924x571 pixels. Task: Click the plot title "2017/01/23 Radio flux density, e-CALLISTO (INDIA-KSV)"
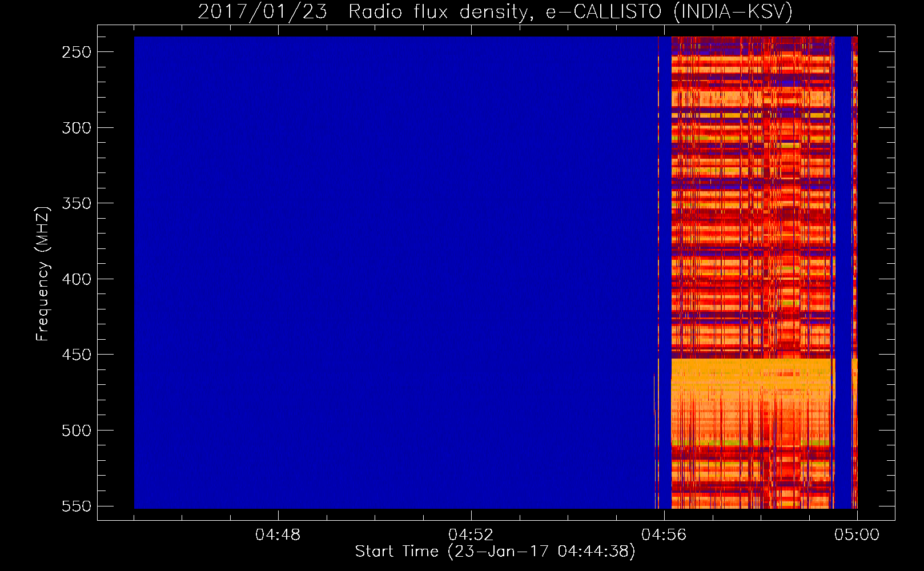pyautogui.click(x=495, y=11)
